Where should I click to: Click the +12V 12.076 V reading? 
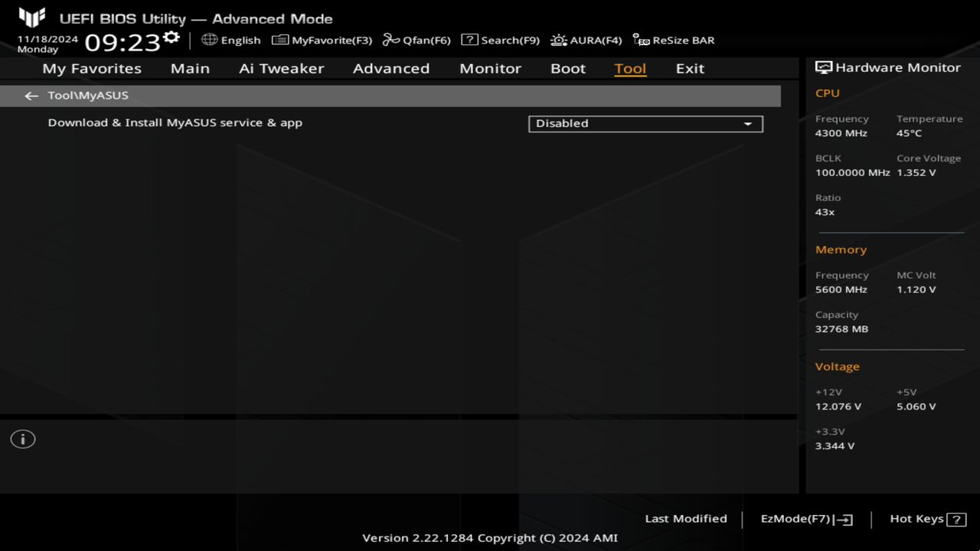point(838,406)
